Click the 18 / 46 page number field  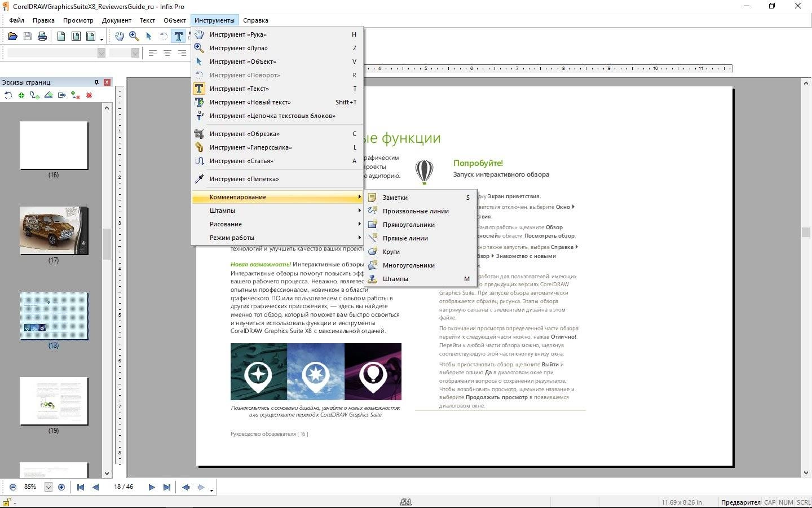point(123,487)
